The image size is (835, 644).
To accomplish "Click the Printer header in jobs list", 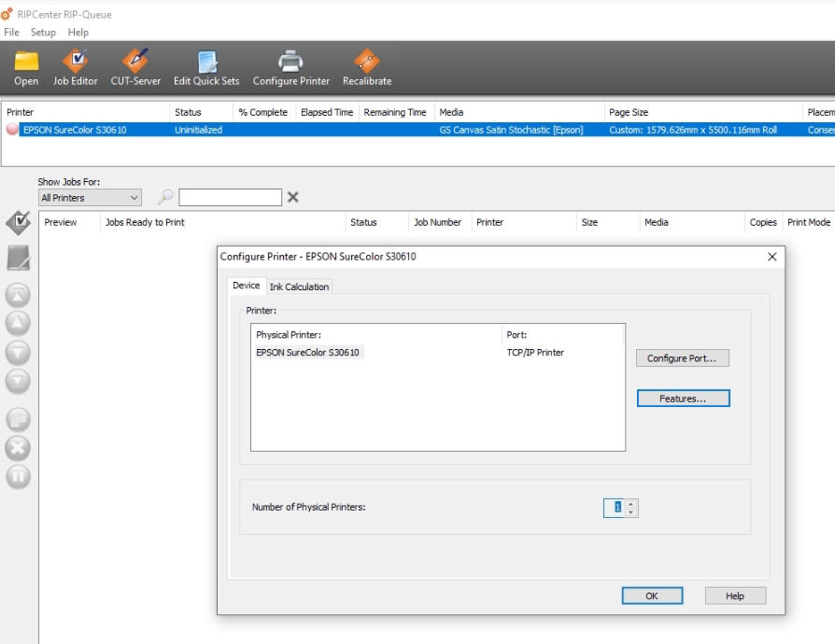I will pyautogui.click(x=523, y=222).
